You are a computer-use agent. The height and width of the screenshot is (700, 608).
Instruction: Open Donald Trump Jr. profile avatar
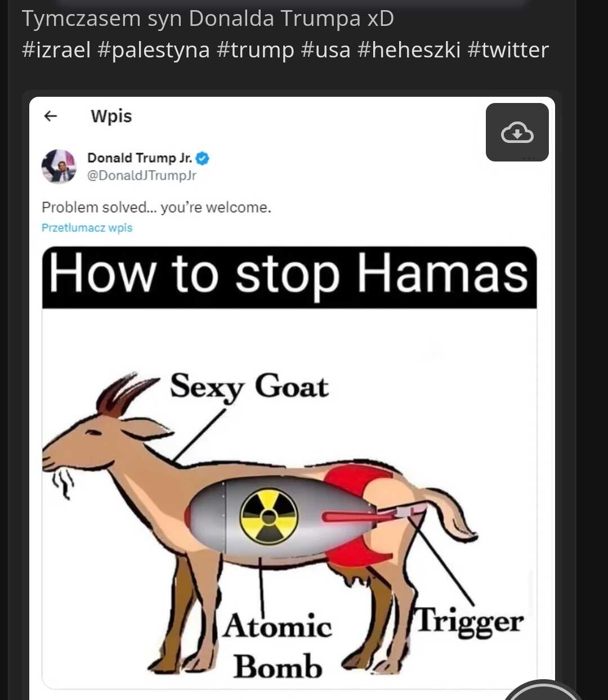click(x=59, y=167)
